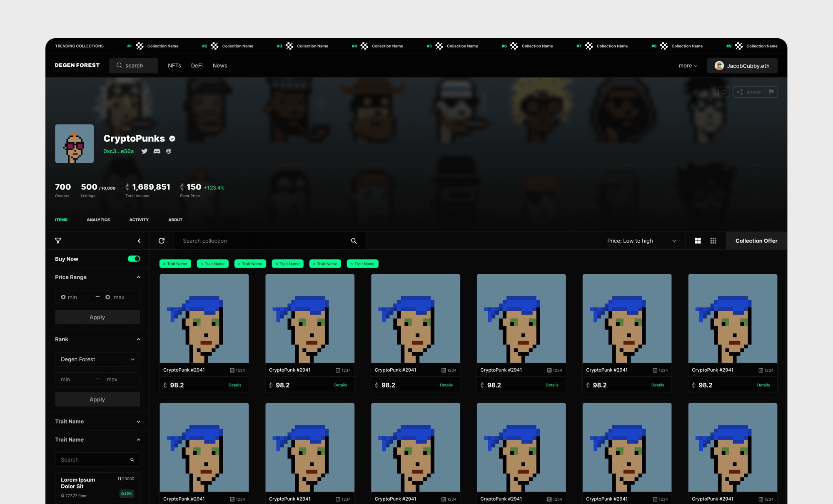Switch to the ABOUT tab
The width and height of the screenshot is (833, 504).
tap(175, 220)
